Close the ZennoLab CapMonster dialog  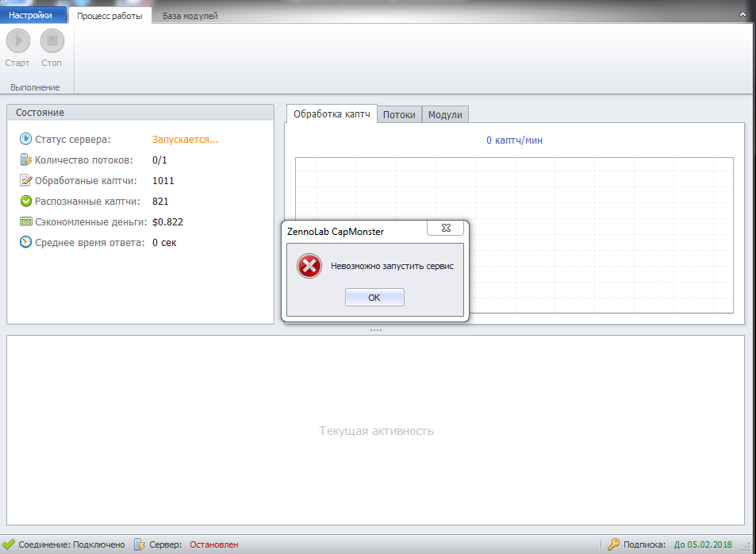tap(446, 228)
